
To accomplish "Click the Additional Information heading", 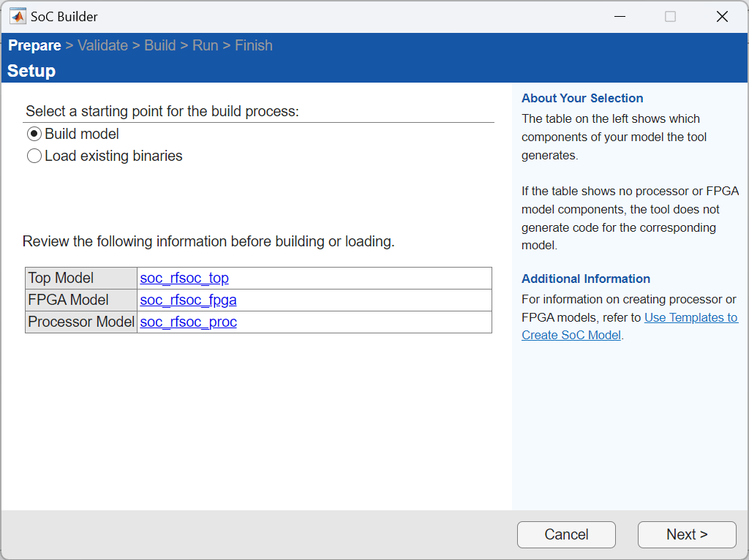I will [586, 279].
